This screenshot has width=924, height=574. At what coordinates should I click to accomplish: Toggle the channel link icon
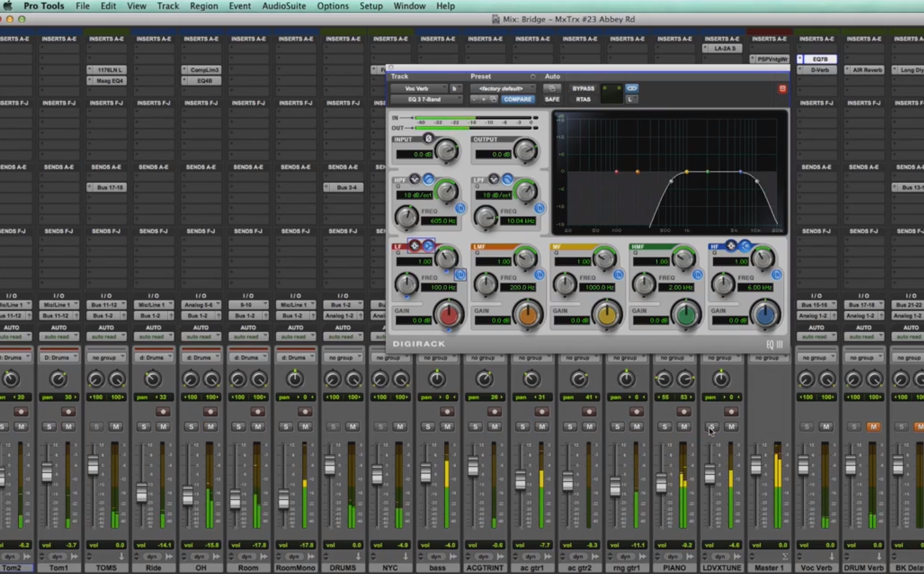tap(632, 88)
